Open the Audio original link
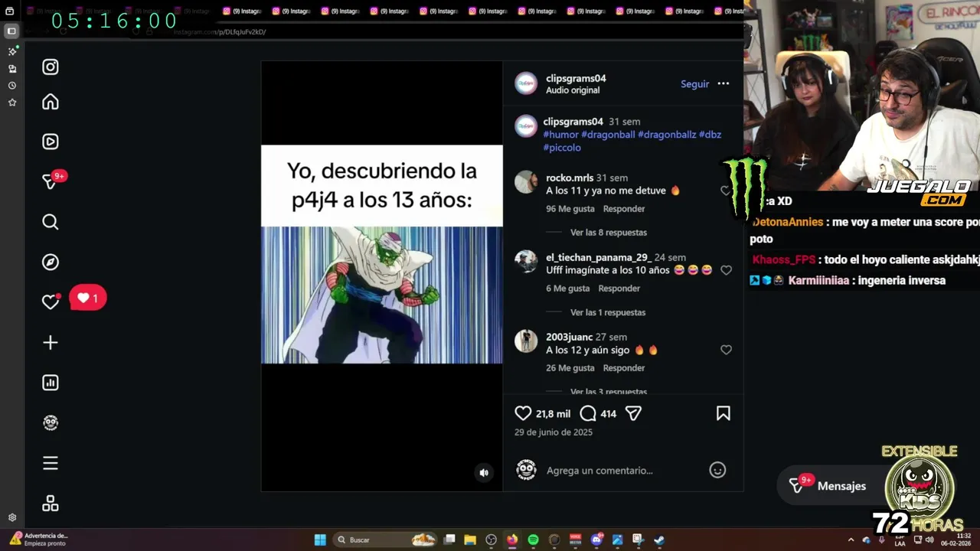 point(573,90)
